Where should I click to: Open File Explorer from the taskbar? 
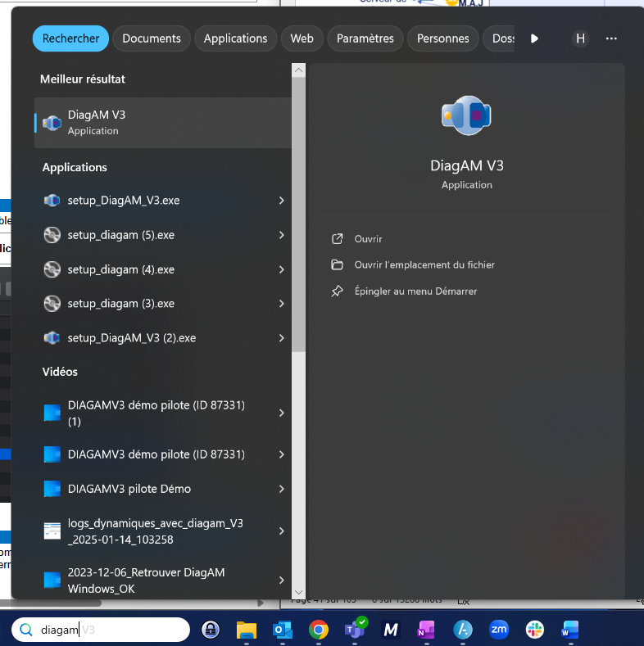click(x=247, y=629)
